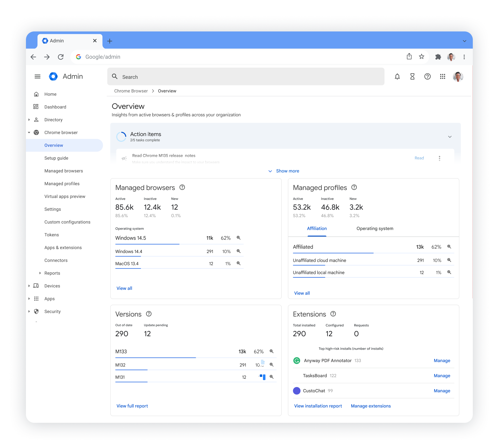
Task: Expand the Reports submenu
Action: 40,273
